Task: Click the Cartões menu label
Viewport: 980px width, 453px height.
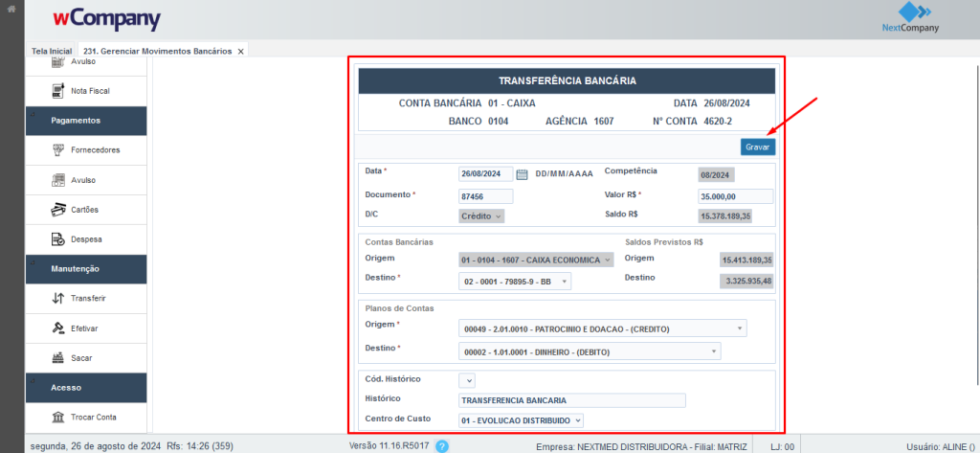Action: pyautogui.click(x=84, y=210)
